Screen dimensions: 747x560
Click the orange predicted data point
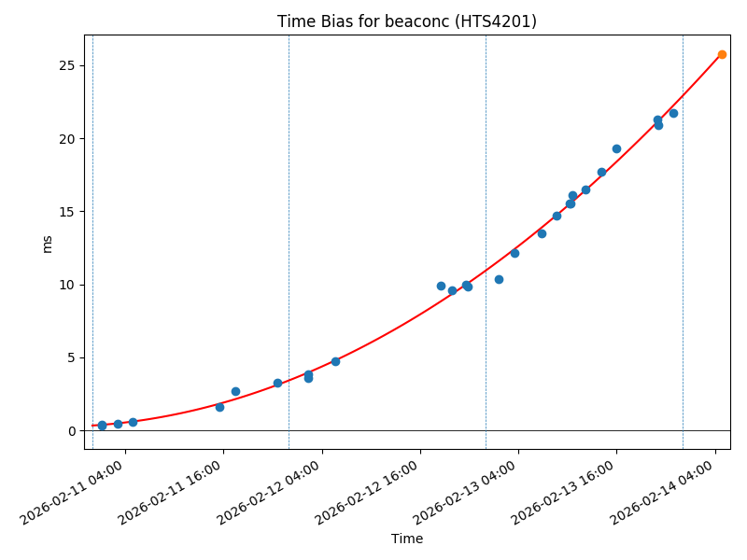pyautogui.click(x=722, y=54)
